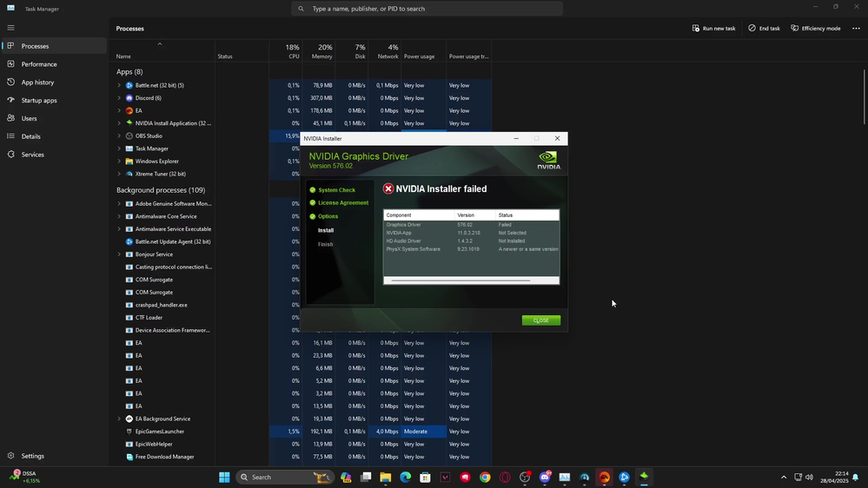Click Run new task button
The width and height of the screenshot is (868, 488).
tap(713, 28)
